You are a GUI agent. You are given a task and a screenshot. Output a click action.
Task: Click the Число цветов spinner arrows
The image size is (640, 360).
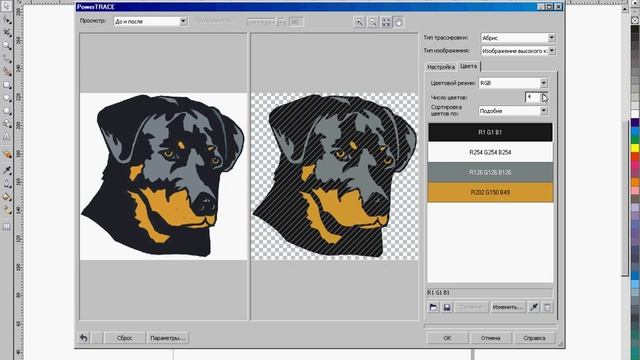[x=544, y=97]
